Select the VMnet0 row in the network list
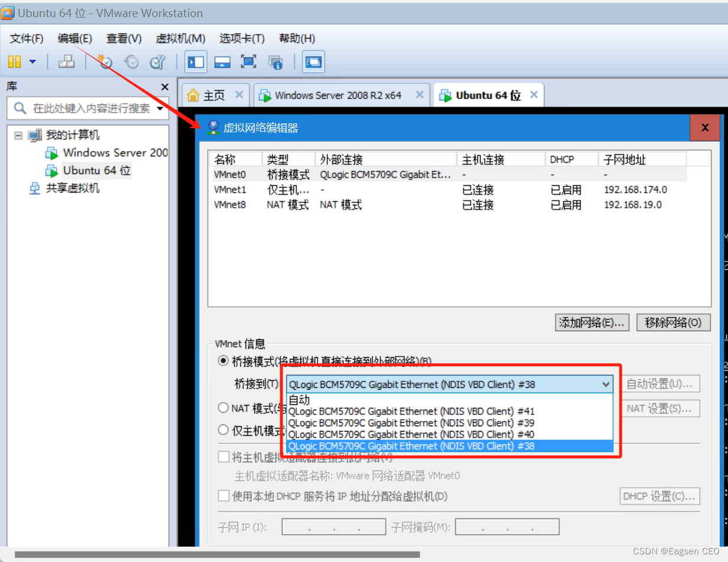 (450, 175)
